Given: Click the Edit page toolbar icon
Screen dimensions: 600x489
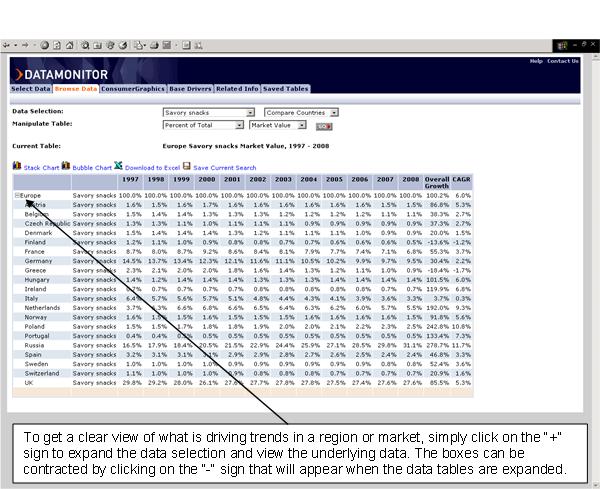Looking at the screenshot, I should coord(167,45).
